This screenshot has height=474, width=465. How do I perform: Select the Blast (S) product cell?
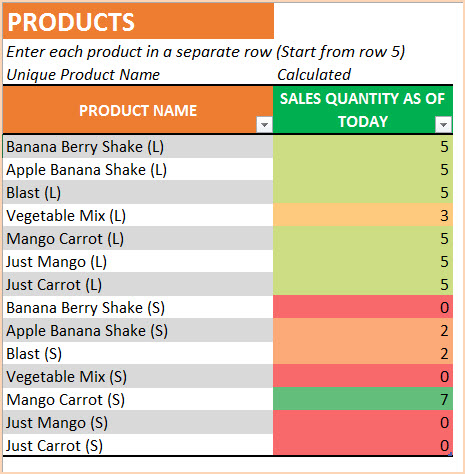tap(138, 354)
